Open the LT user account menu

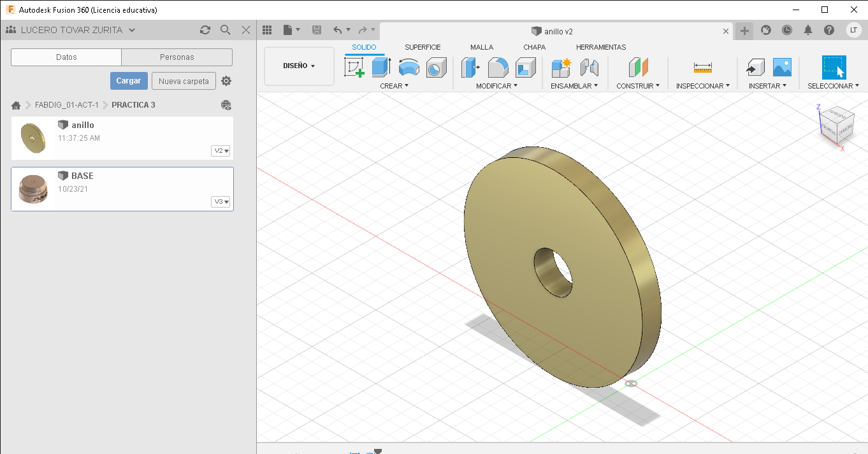pos(853,30)
